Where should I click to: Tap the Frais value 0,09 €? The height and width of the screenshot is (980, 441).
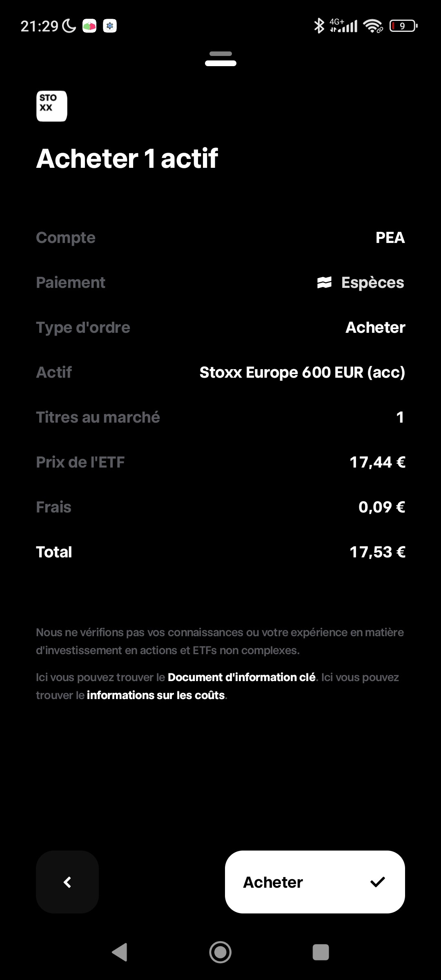click(x=381, y=507)
